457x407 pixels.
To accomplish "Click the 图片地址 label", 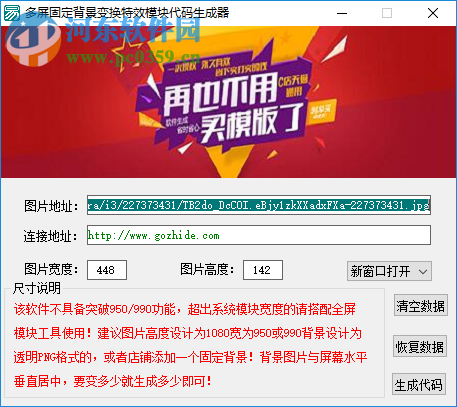I will point(51,206).
